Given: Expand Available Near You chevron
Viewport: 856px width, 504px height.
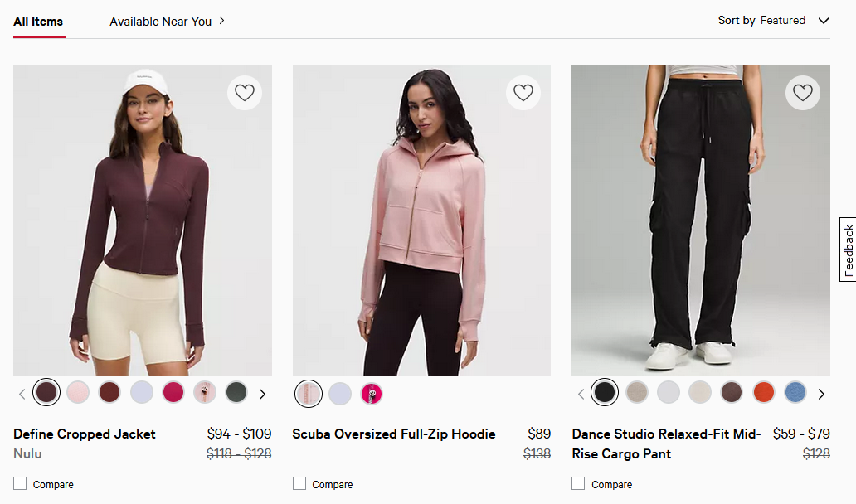Looking at the screenshot, I should tap(222, 21).
